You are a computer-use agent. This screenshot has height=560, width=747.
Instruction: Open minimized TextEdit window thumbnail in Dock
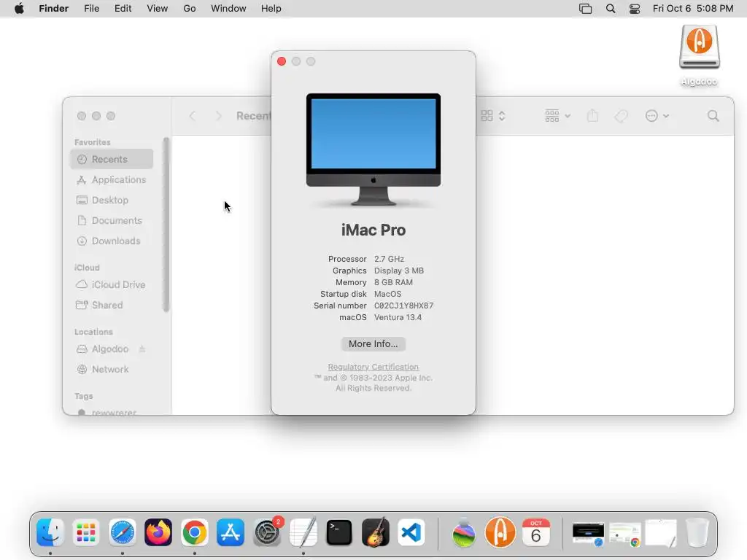point(661,533)
